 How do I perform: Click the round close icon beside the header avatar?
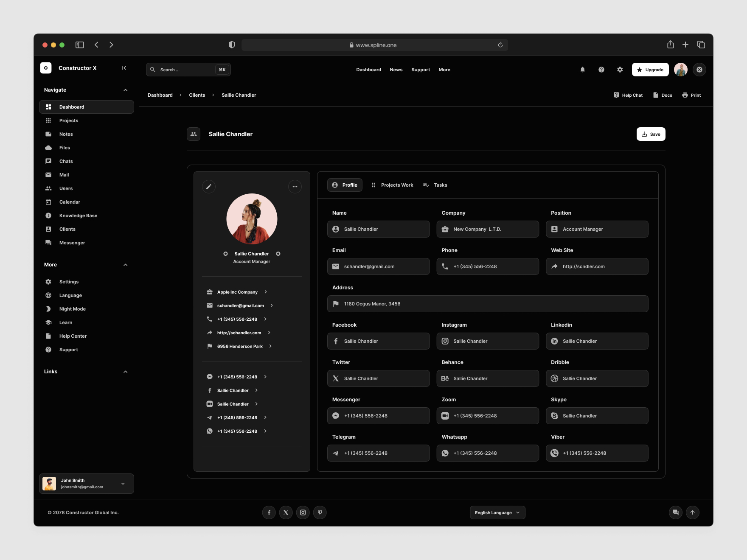pos(699,70)
